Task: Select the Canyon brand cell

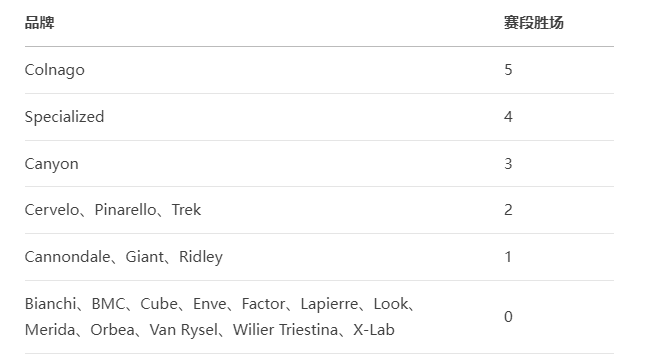Action: pos(51,164)
